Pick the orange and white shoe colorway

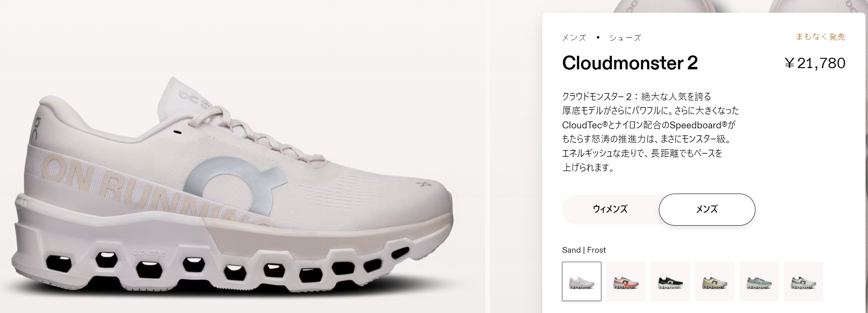pos(626,281)
